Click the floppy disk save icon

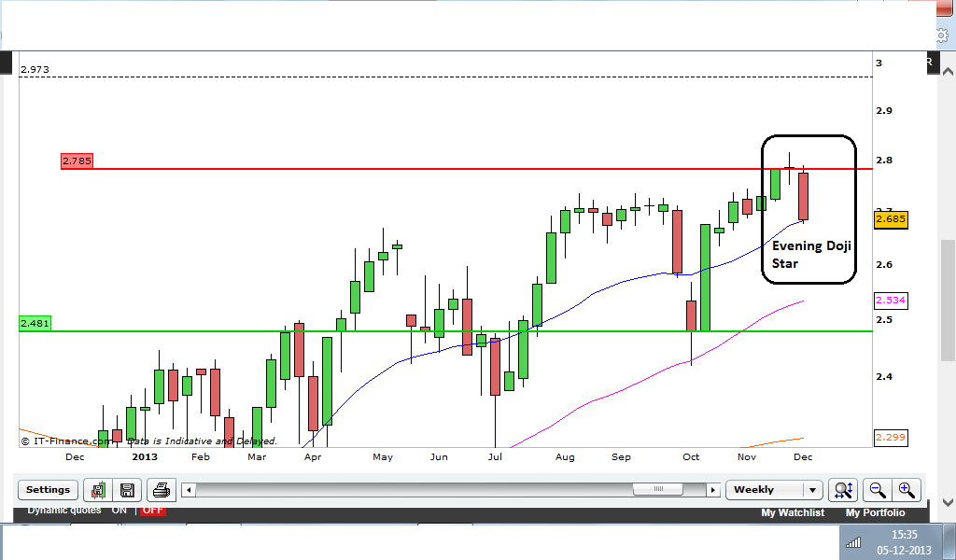(127, 489)
